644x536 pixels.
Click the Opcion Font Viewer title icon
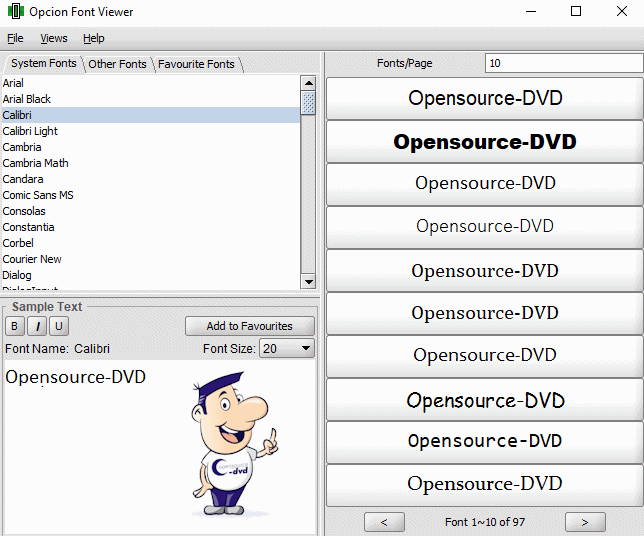(x=15, y=12)
